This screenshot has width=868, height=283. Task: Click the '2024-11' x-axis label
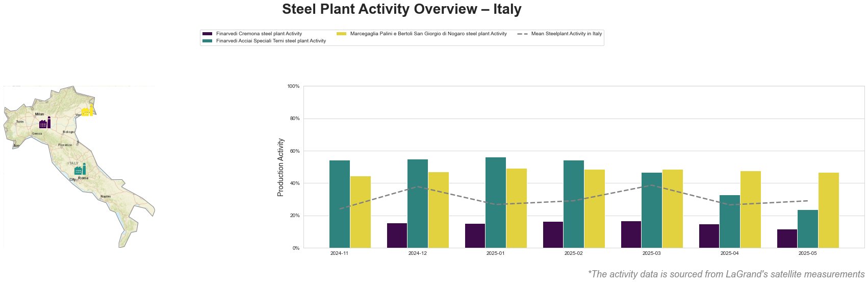pyautogui.click(x=340, y=253)
